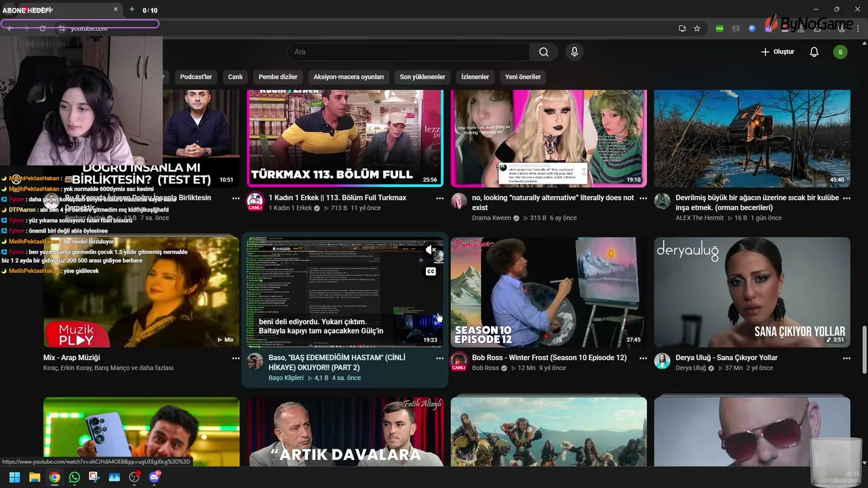
Task: Open options menu for 'naturally alternative' video
Action: point(643,199)
